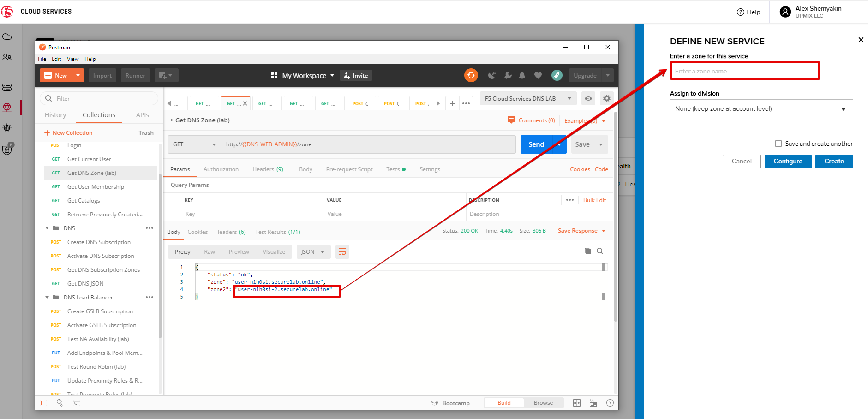Open keyboard shortcuts icon in status bar

coord(593,403)
